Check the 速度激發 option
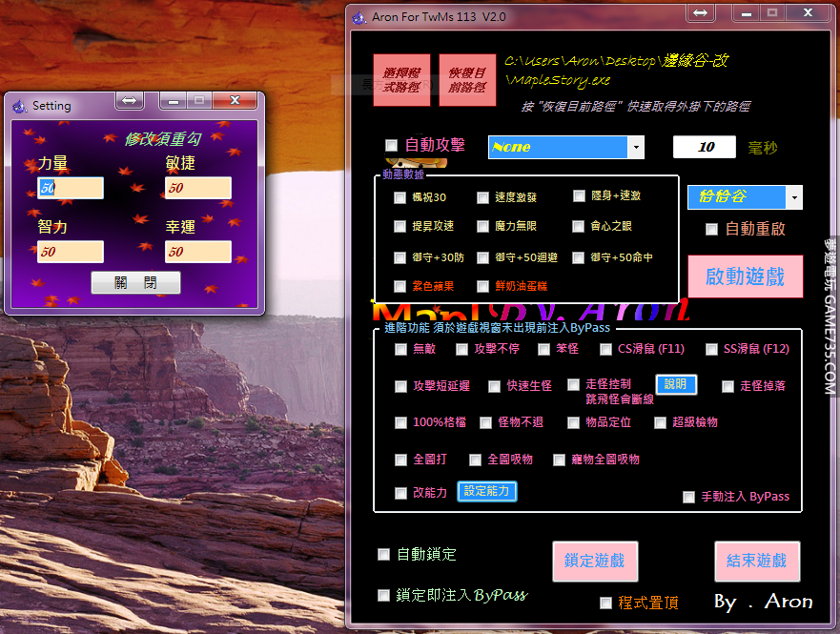 click(x=482, y=197)
